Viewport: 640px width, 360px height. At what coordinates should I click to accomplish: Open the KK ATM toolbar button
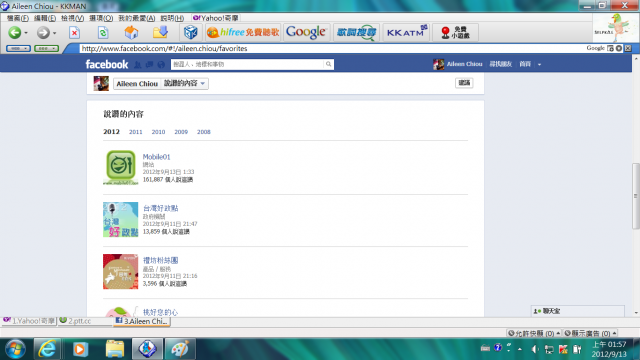point(406,32)
